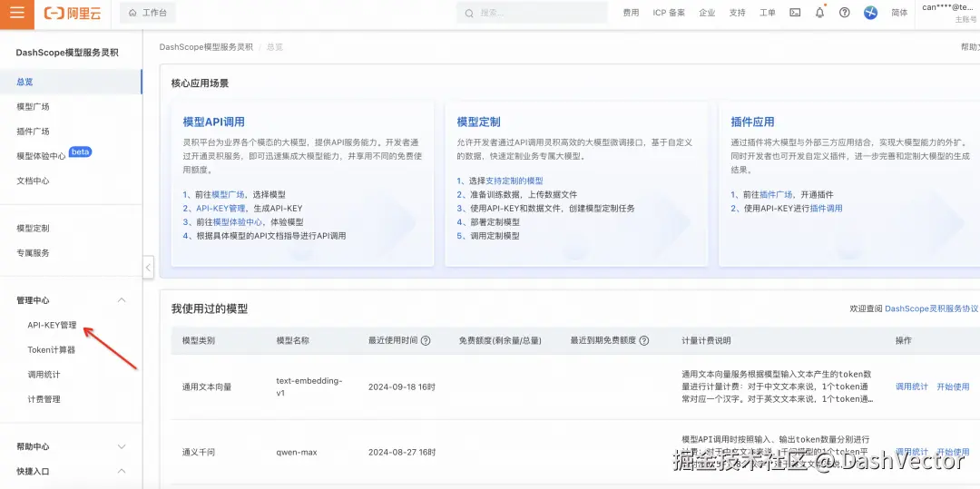Open the hamburger menu button
Screen dimensions: 980x489
click(17, 13)
